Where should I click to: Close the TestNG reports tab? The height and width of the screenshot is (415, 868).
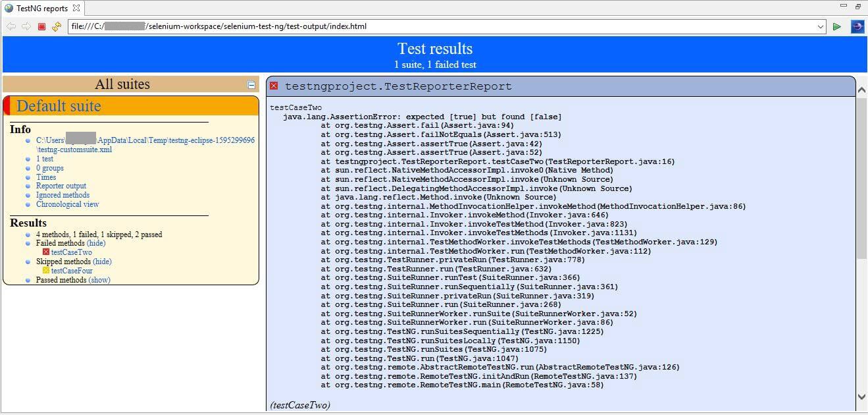(76, 8)
